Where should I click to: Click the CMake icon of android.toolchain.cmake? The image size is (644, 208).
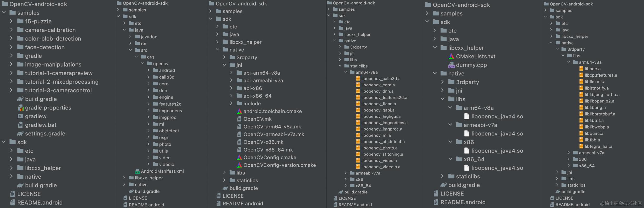coord(239,111)
